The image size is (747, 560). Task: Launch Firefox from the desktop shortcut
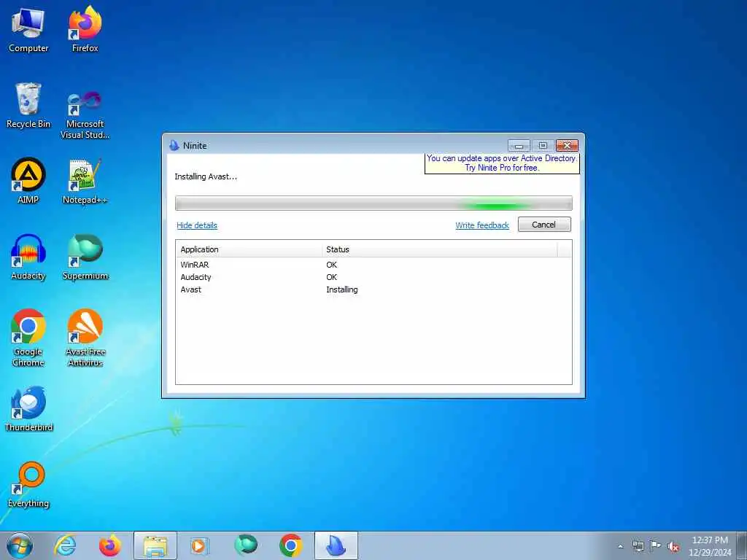[85, 31]
